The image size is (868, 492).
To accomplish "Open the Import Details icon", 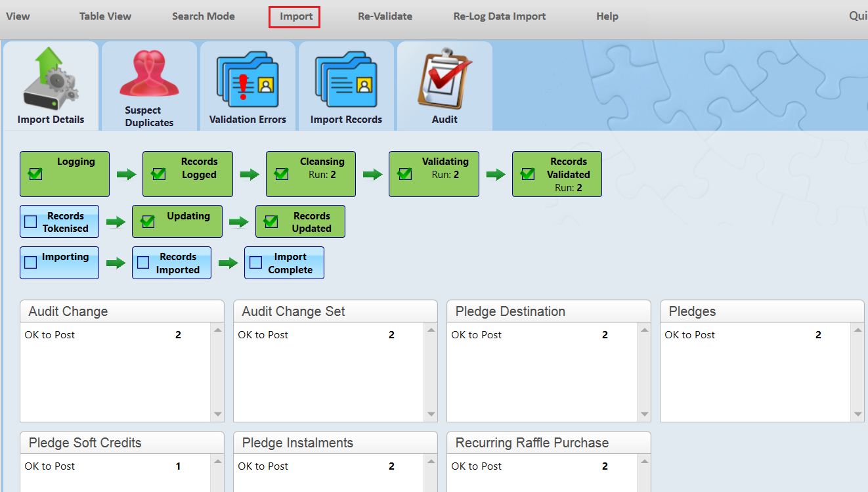I will (x=51, y=79).
